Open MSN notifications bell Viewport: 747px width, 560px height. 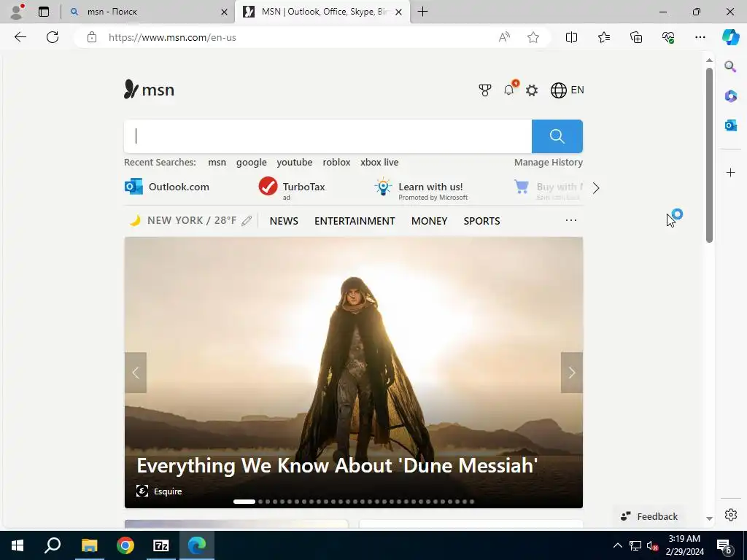coord(508,90)
